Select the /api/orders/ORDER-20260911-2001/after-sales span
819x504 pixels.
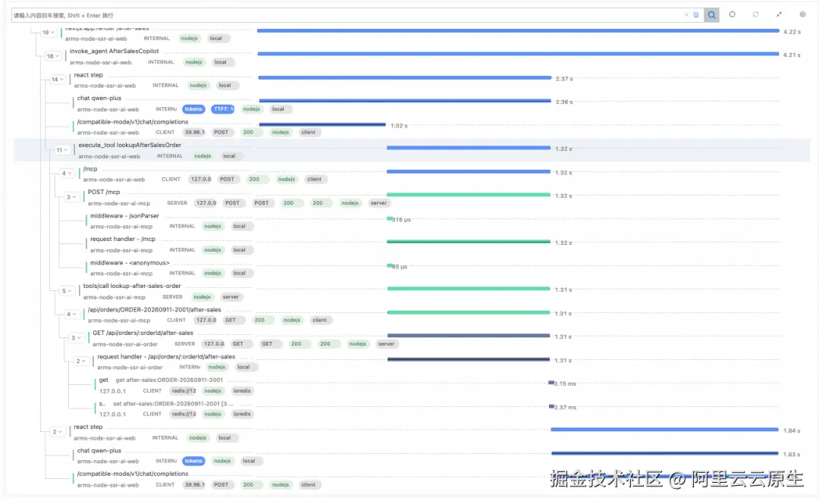click(x=155, y=310)
